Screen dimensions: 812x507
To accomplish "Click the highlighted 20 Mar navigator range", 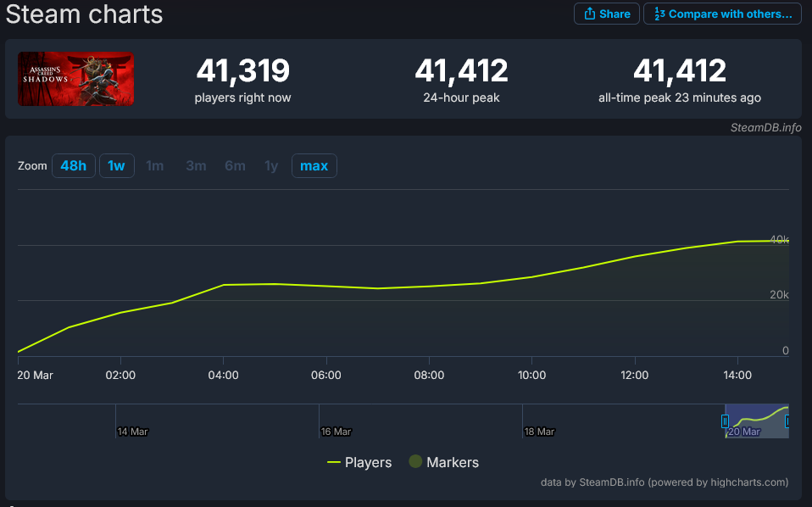I will pos(757,421).
